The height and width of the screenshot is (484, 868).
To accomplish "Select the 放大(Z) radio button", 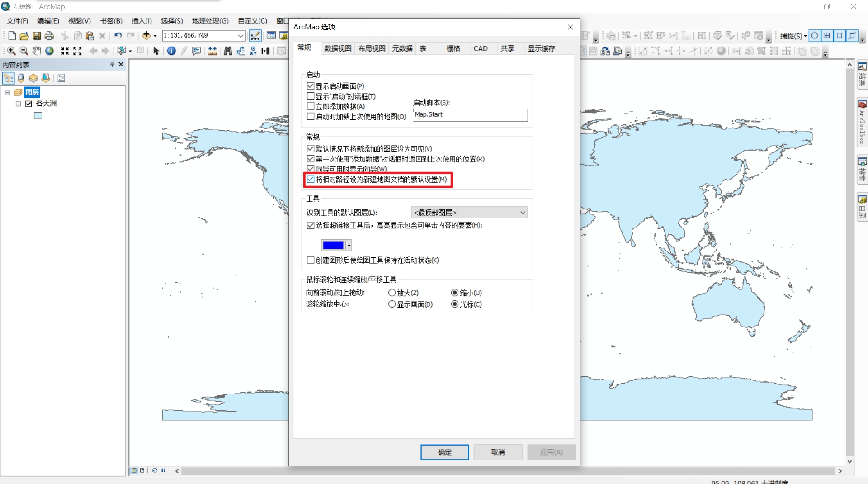I will point(392,293).
